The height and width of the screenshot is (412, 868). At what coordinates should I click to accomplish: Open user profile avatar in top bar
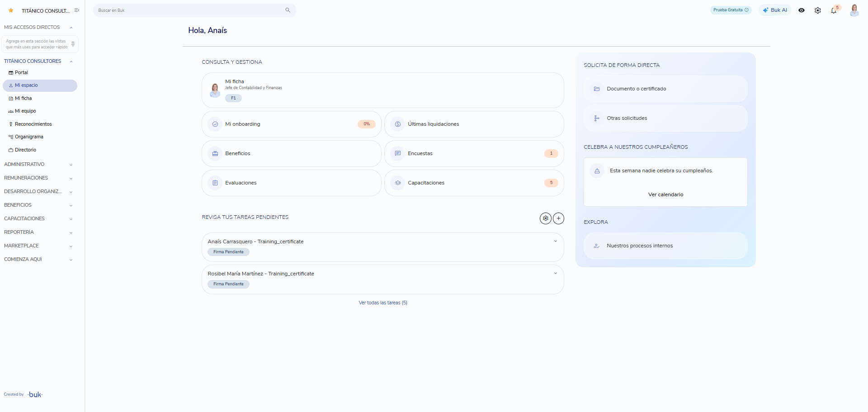854,10
